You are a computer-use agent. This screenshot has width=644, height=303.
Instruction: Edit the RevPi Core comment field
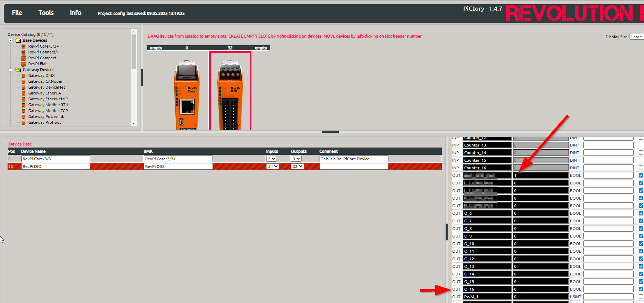354,159
